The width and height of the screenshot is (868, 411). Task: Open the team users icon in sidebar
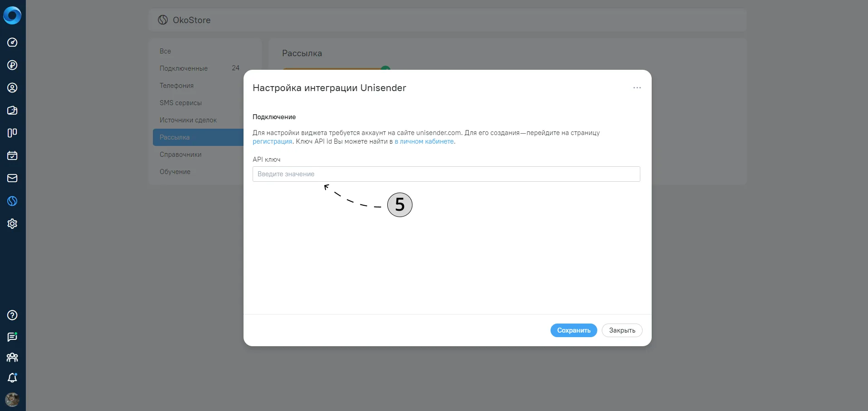point(12,358)
